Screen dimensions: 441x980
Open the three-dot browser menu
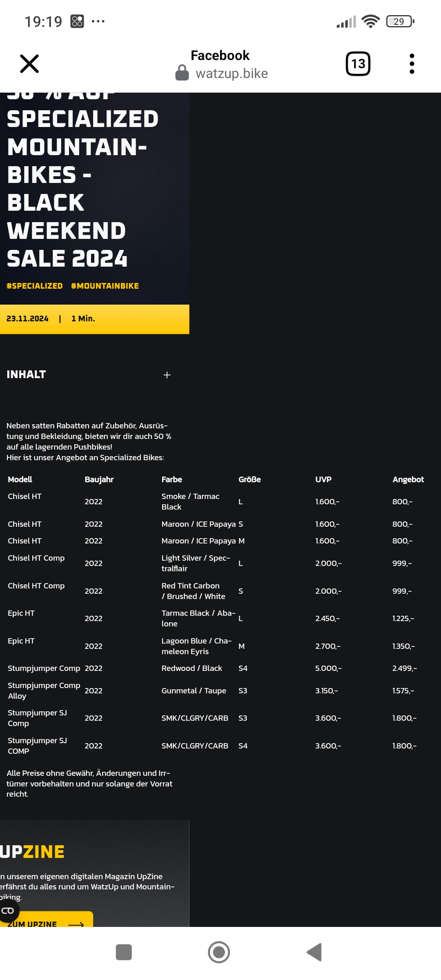(412, 64)
